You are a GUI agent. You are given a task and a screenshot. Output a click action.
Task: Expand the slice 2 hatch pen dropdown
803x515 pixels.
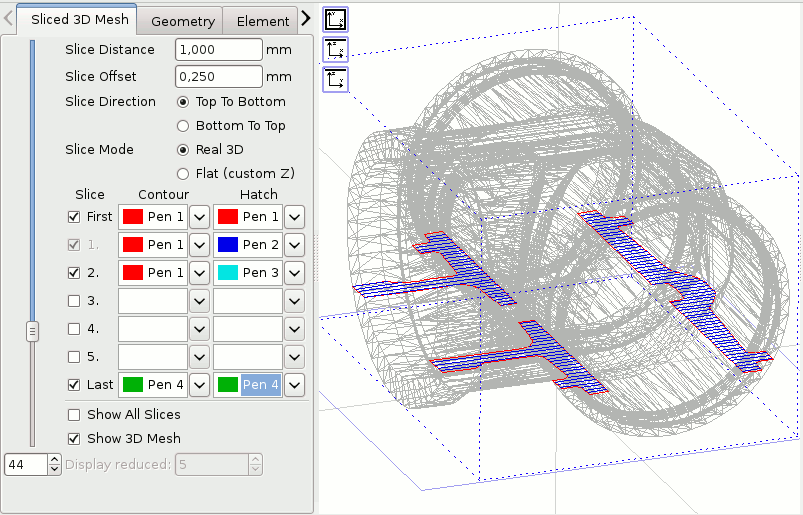point(294,272)
